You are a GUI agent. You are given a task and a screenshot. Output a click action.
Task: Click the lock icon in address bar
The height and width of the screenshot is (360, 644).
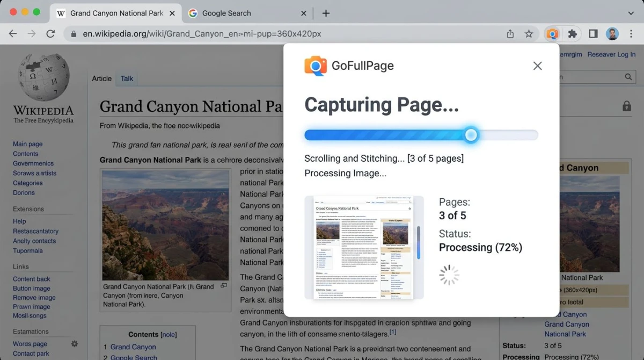74,34
